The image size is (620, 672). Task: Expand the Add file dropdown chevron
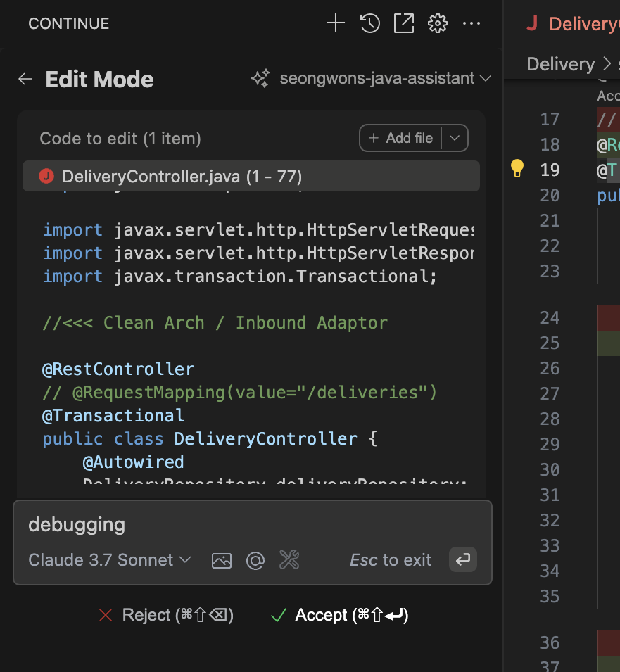(x=455, y=139)
